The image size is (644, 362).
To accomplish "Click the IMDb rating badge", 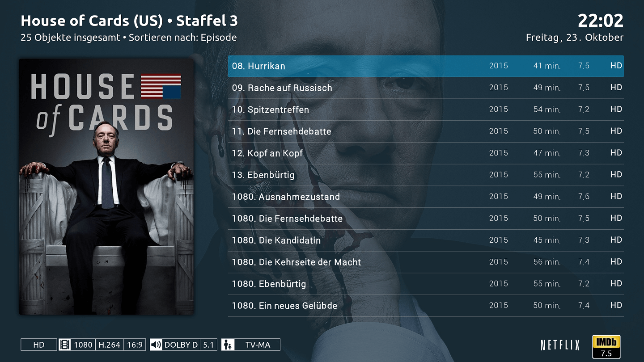I will (x=606, y=347).
